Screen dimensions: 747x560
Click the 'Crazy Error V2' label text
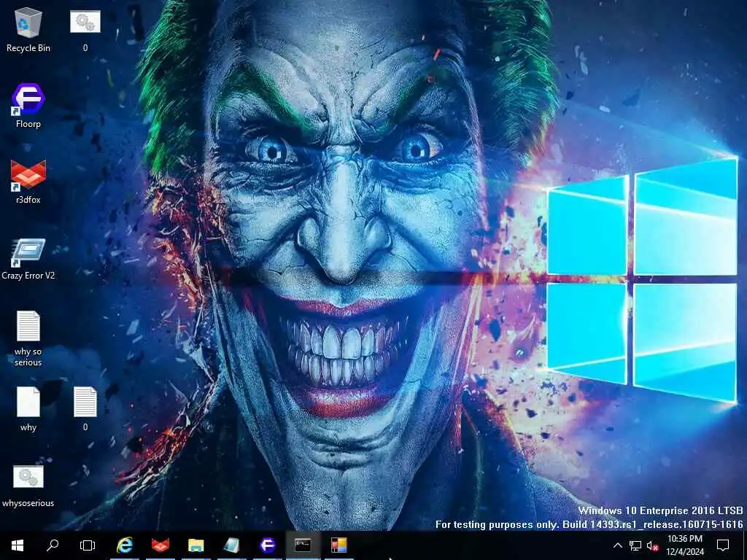click(x=28, y=276)
